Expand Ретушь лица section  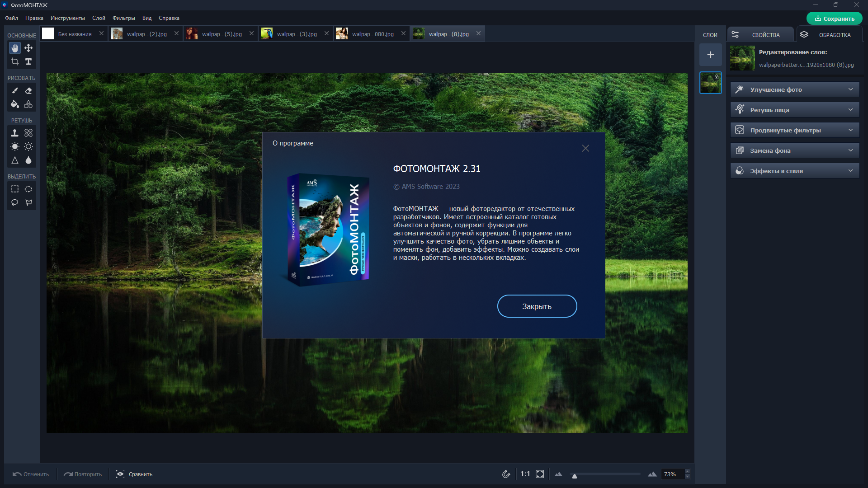pos(795,110)
